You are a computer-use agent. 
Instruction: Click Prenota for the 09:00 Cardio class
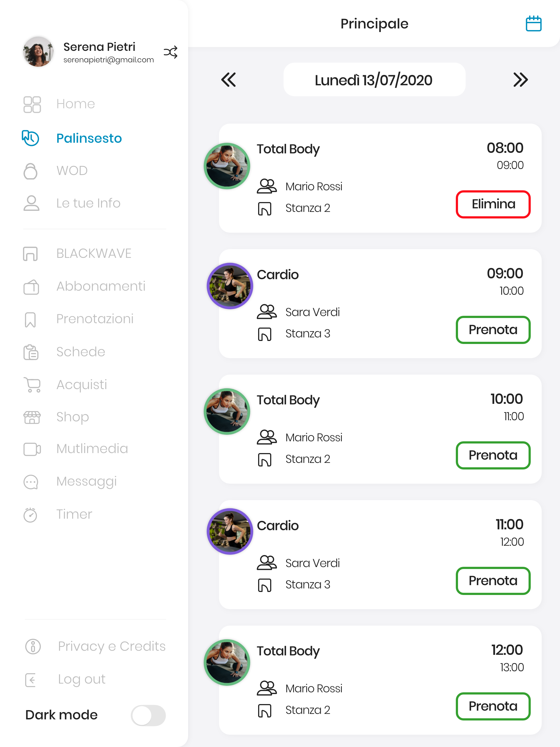[x=493, y=330]
